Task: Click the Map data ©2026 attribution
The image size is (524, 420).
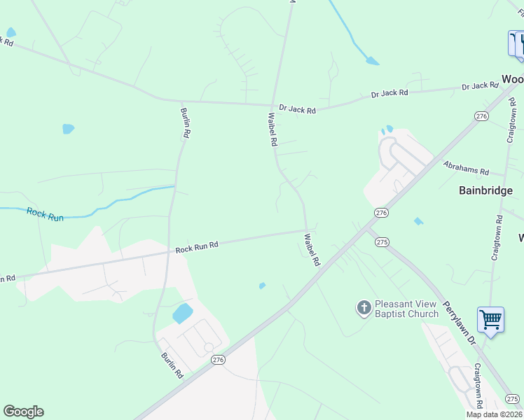Action: coord(495,414)
